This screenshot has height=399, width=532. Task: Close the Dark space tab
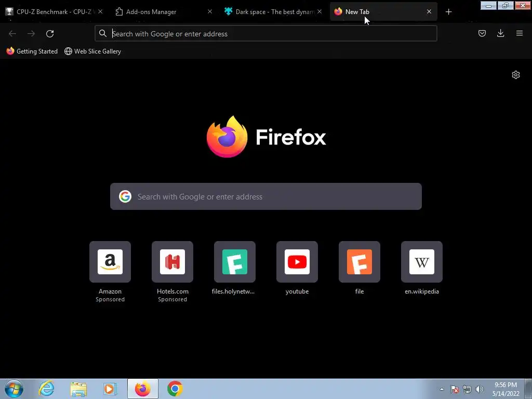click(x=320, y=11)
